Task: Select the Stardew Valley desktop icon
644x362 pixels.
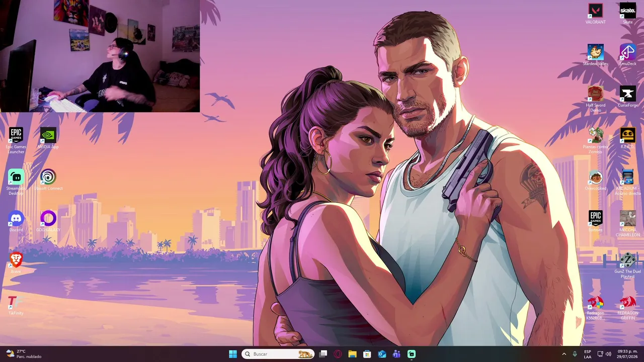Action: 596,55
